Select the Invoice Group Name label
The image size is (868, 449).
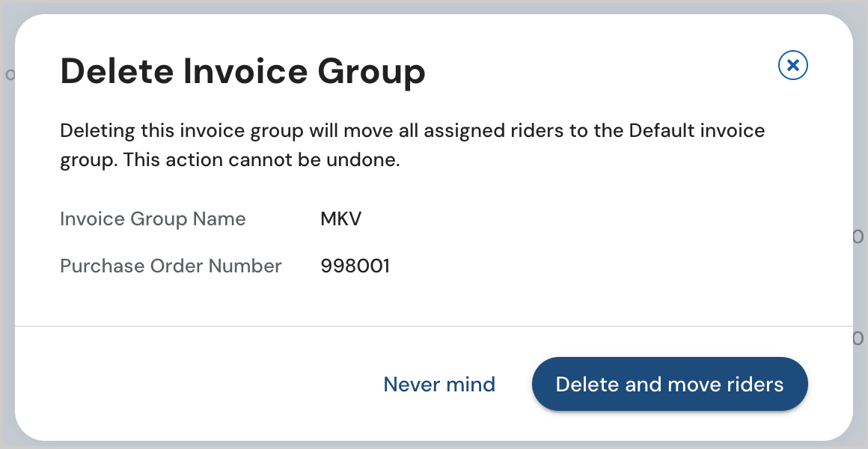[x=153, y=219]
